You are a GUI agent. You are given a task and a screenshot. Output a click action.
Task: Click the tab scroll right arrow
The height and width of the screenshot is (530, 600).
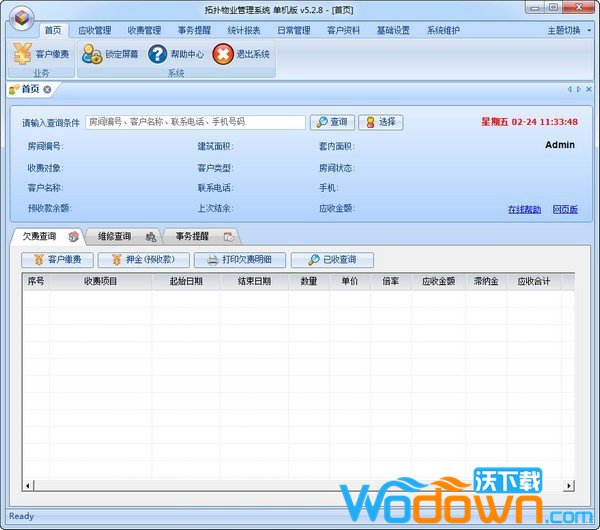579,89
